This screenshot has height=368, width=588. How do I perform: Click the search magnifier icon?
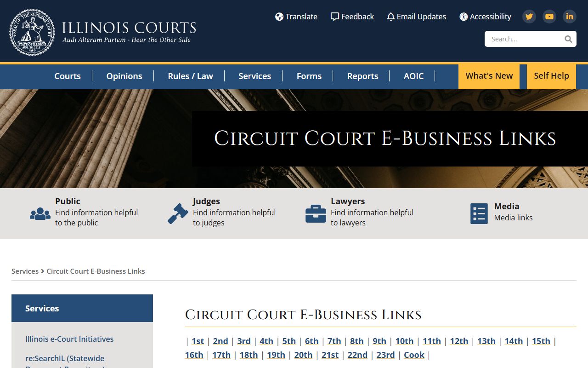(x=568, y=39)
